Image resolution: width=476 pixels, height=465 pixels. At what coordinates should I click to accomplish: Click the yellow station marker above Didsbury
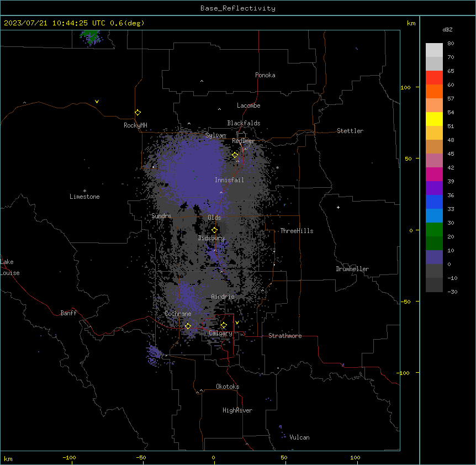click(x=215, y=230)
